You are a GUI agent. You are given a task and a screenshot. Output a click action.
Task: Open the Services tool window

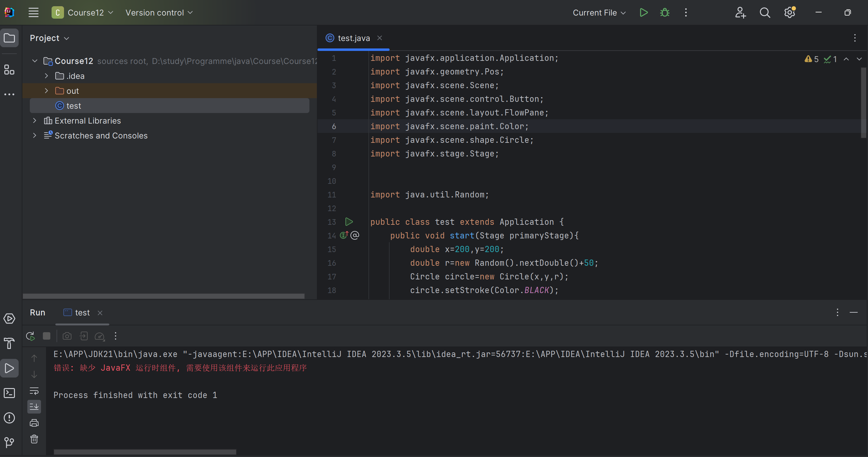[x=9, y=318]
